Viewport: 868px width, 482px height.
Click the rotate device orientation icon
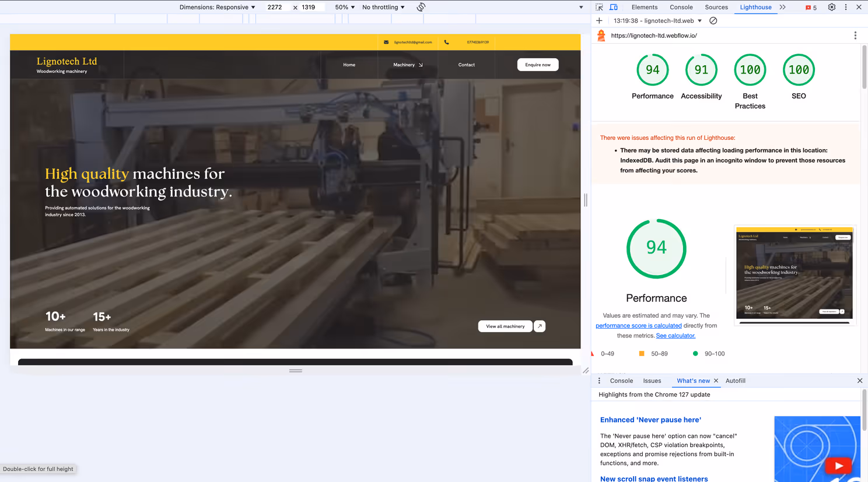421,7
